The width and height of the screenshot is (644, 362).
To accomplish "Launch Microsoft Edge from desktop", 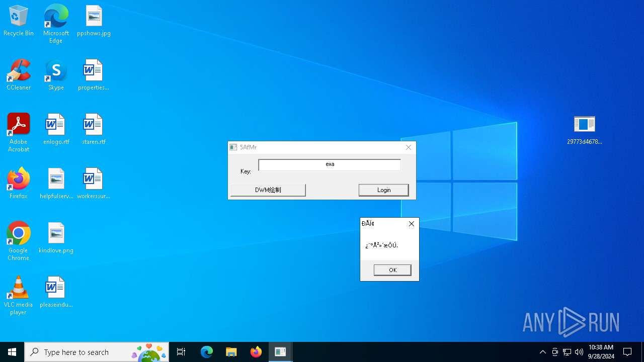I will (56, 24).
